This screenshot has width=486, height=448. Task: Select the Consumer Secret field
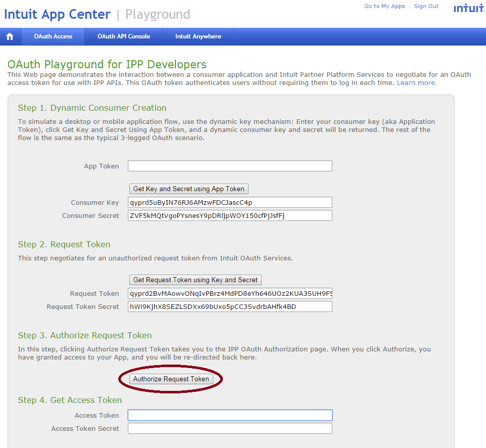click(230, 215)
